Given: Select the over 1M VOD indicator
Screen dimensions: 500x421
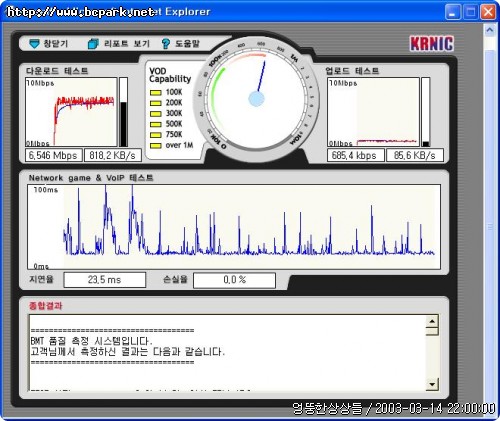Looking at the screenshot, I should [156, 146].
